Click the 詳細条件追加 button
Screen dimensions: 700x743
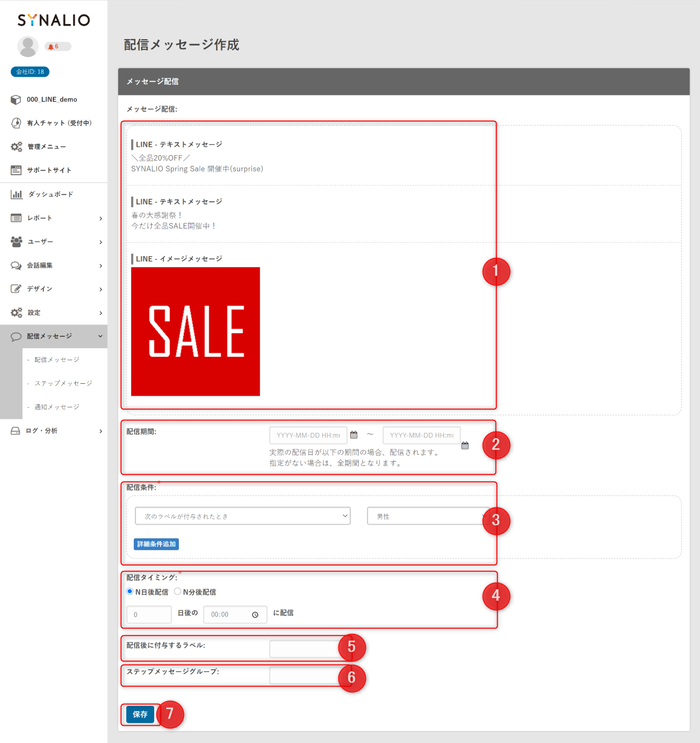156,544
